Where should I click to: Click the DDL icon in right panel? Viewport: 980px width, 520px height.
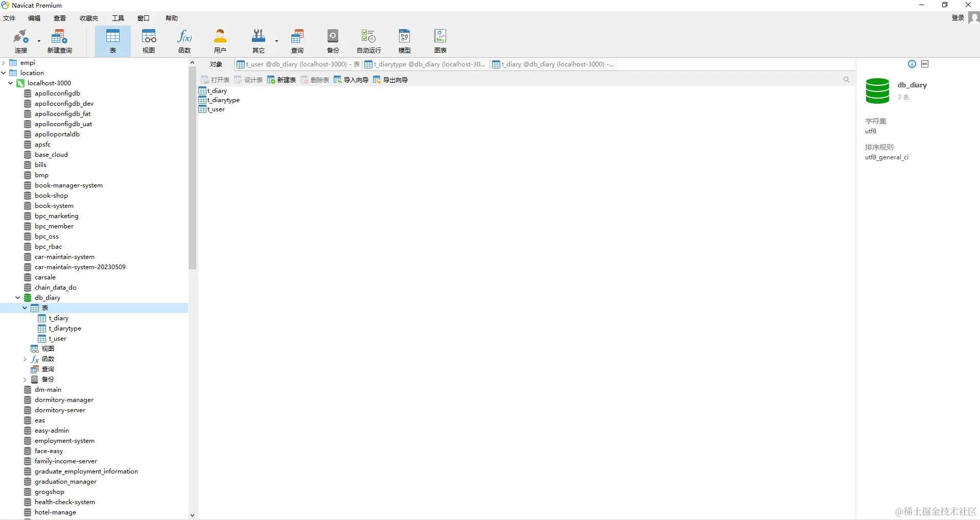tap(925, 64)
